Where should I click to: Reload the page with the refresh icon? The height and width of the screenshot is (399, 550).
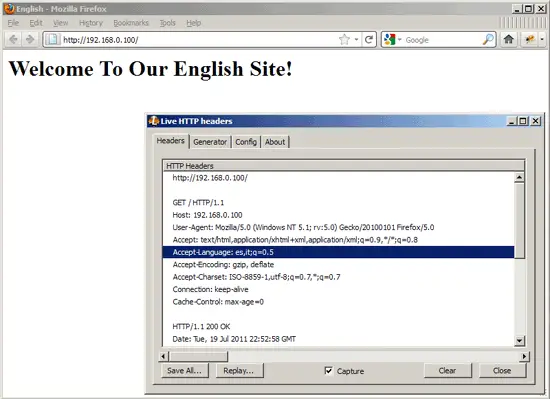click(368, 40)
